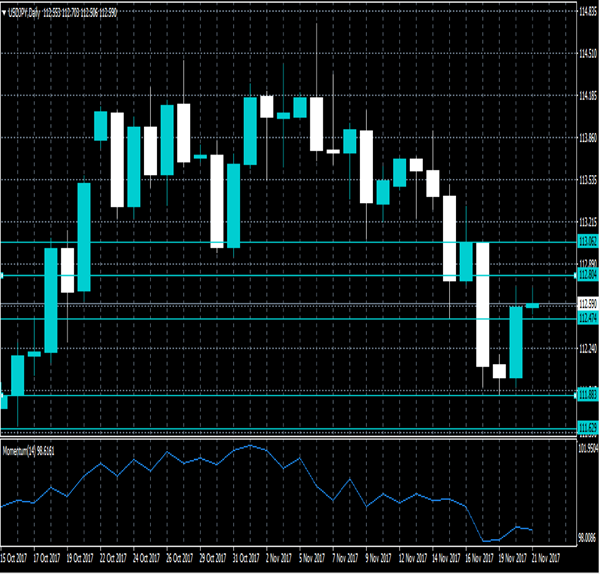
Task: Select the blue Momentum indicator line
Action: [266, 493]
